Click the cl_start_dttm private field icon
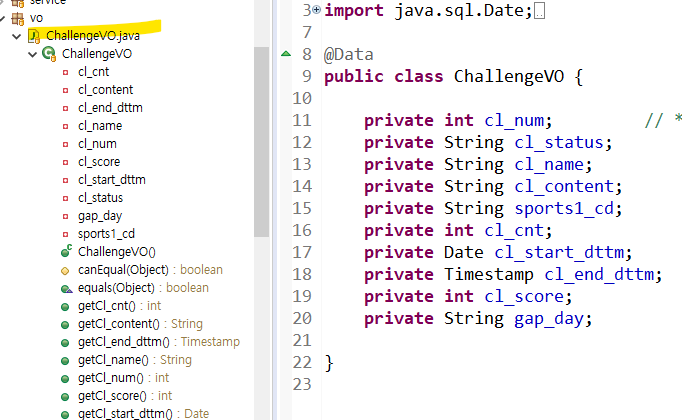 (65, 180)
